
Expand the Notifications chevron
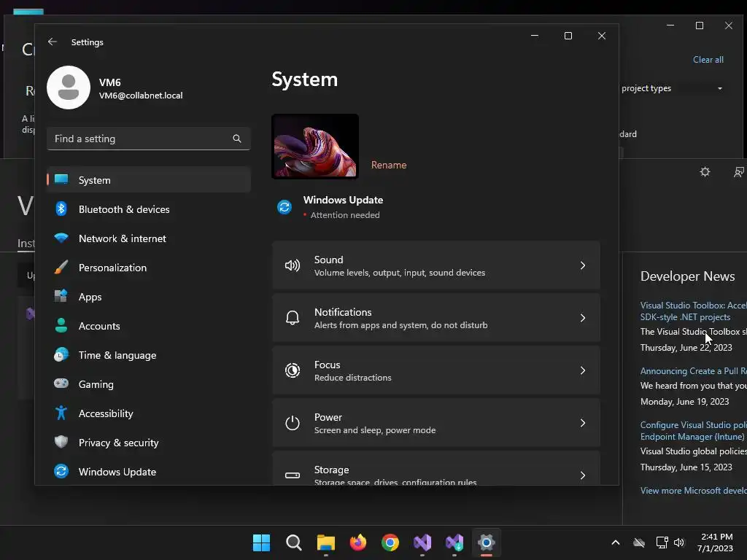tap(583, 318)
